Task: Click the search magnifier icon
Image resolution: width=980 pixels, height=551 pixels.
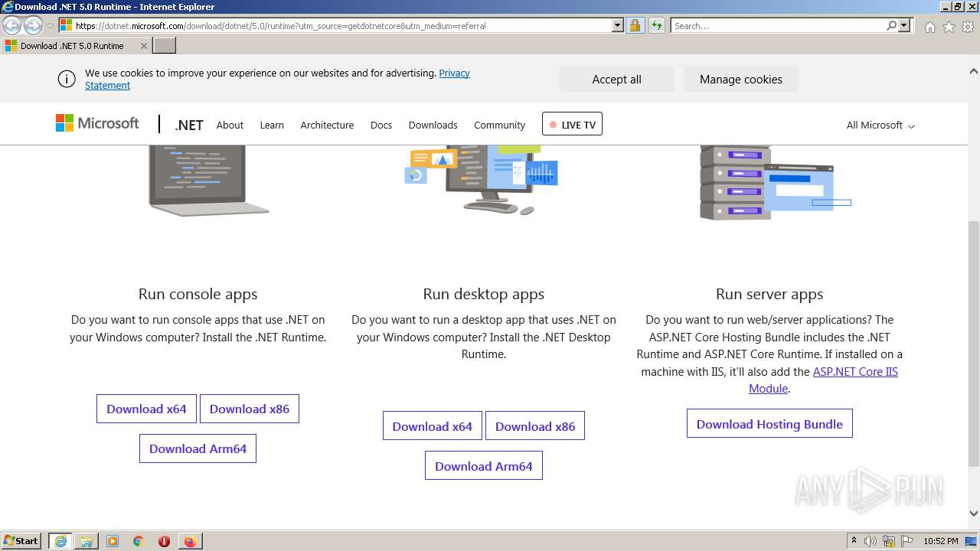Action: (891, 25)
